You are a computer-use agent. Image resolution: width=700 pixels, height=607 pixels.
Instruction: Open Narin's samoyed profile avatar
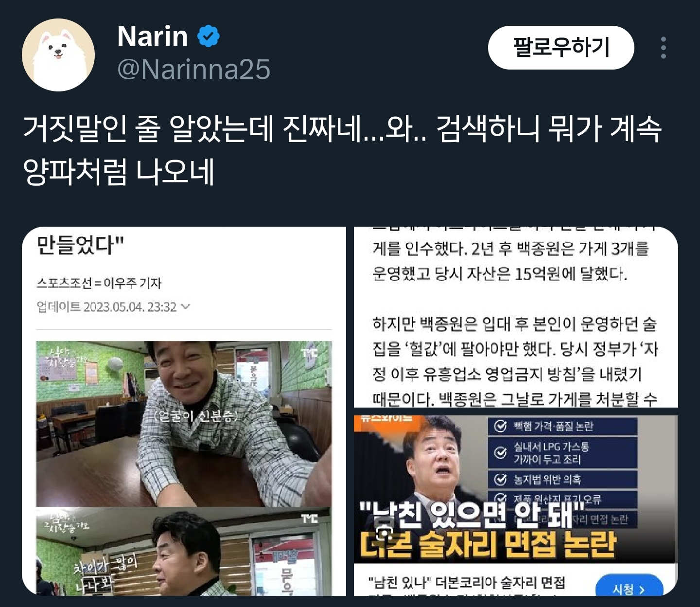[x=58, y=55]
